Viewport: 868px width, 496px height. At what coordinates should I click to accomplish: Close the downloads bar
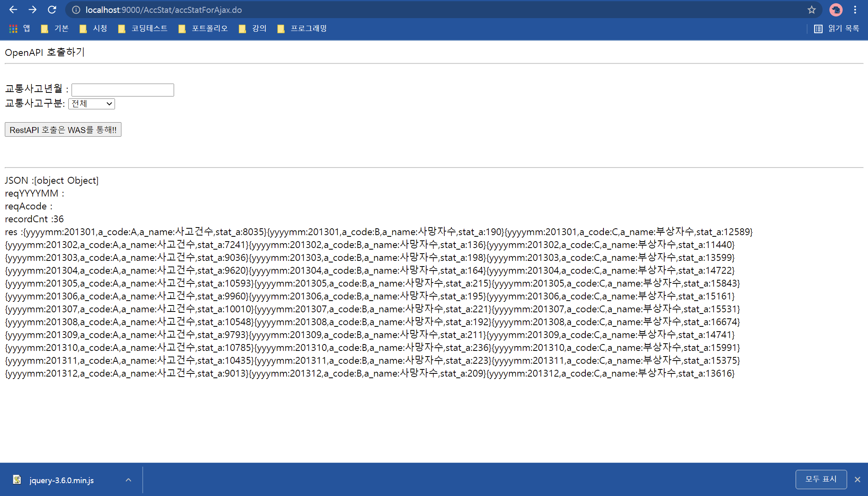click(x=858, y=480)
